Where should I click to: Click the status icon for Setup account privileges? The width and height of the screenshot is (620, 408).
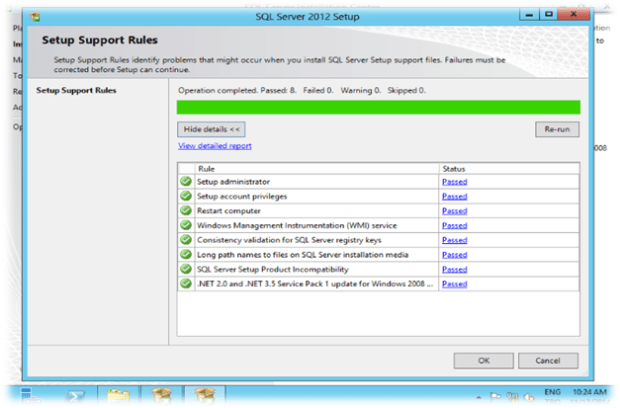tap(186, 197)
